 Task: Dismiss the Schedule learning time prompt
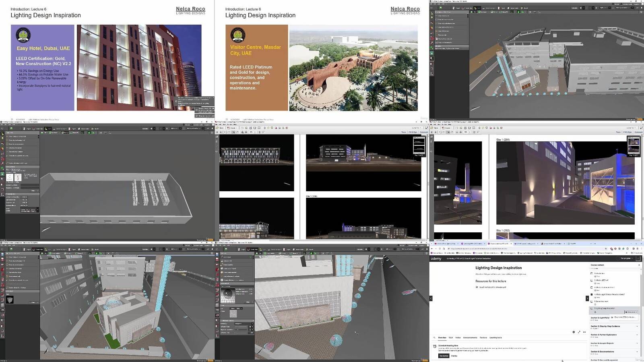coord(454,356)
